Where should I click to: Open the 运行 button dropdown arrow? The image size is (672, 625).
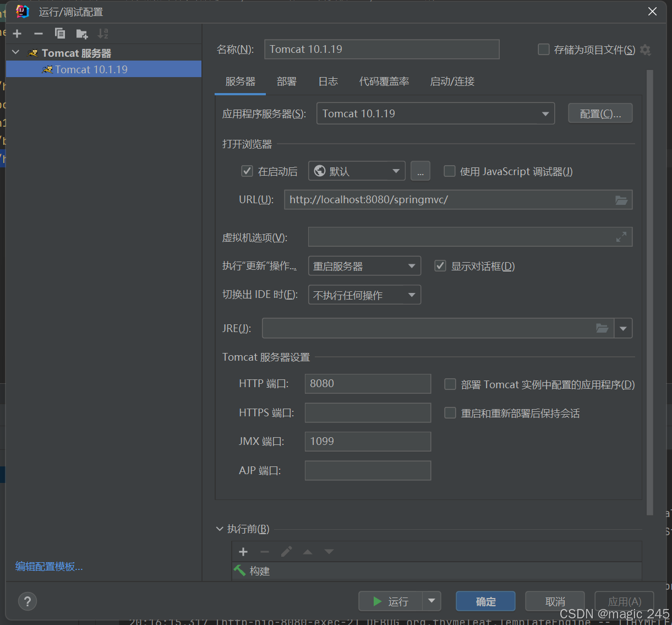[431, 601]
